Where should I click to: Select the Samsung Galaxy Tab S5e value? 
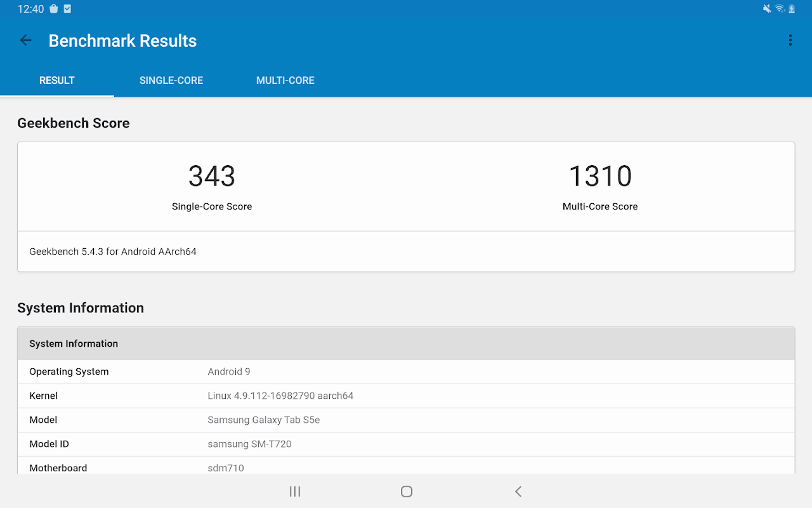(264, 420)
